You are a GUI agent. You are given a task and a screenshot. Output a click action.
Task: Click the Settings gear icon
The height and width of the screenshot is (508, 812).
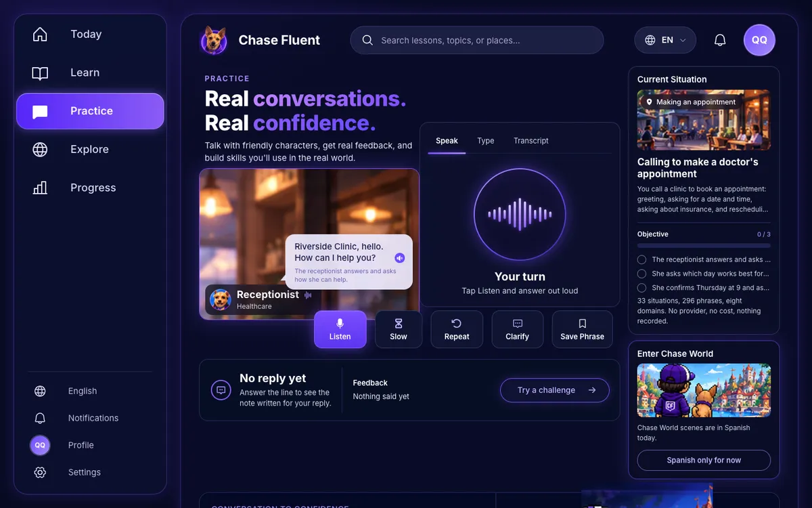(40, 472)
